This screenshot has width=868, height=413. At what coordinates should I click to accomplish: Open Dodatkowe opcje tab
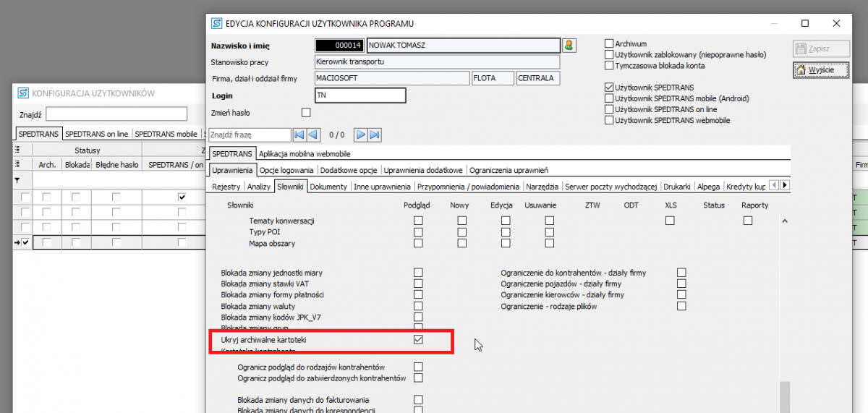coord(349,170)
